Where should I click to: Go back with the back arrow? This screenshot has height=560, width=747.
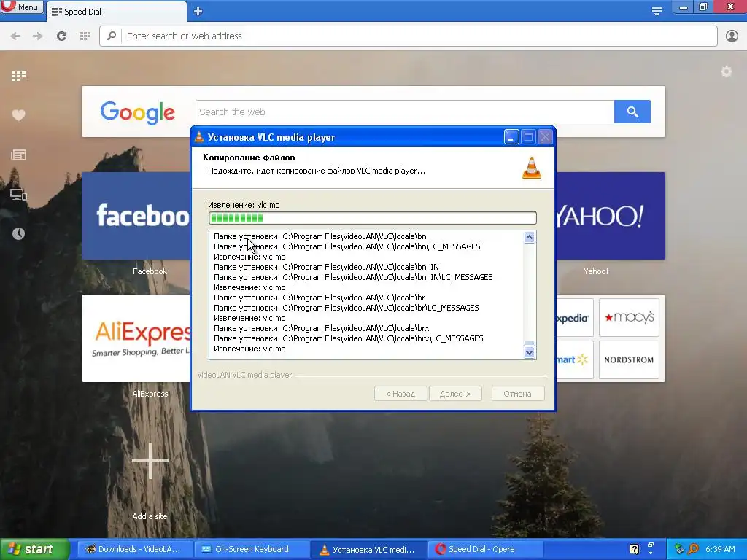click(15, 36)
